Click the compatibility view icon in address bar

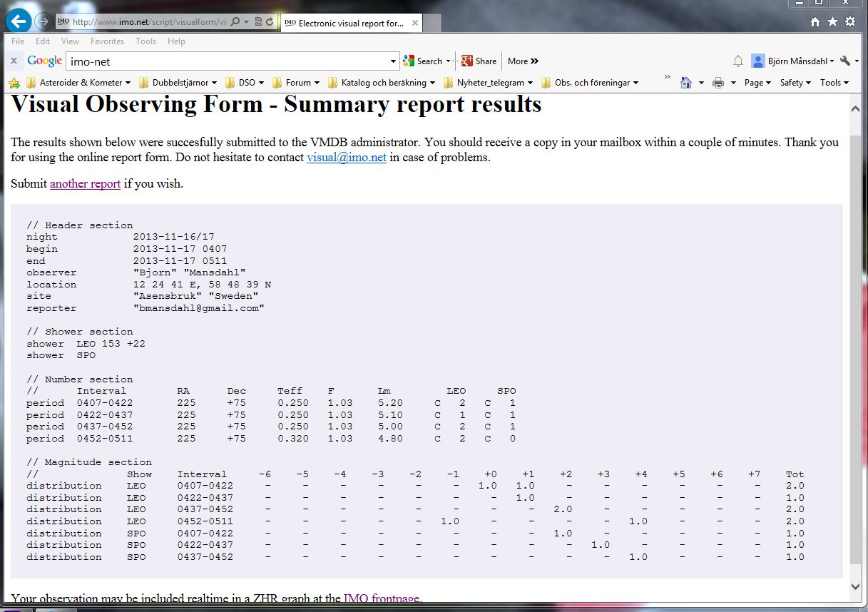(x=257, y=22)
